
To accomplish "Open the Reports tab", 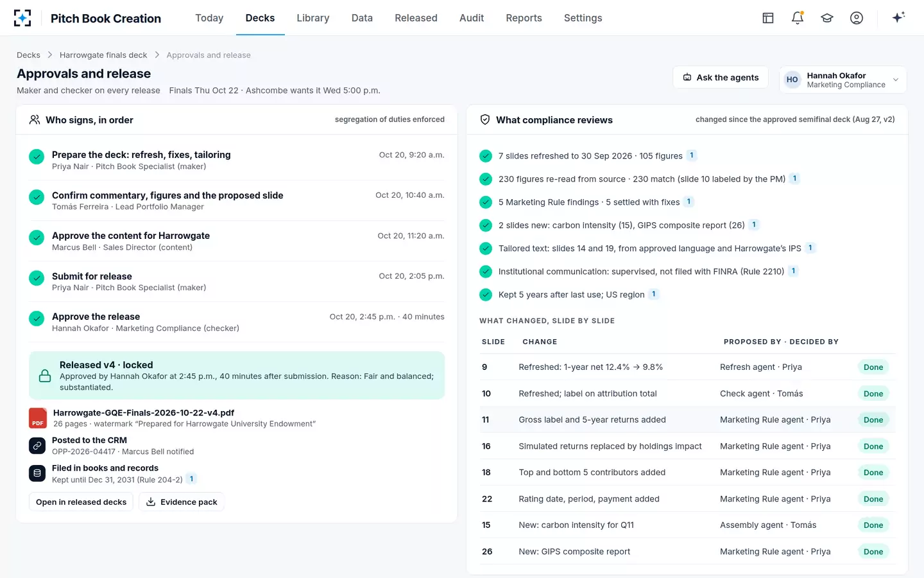I will point(524,18).
